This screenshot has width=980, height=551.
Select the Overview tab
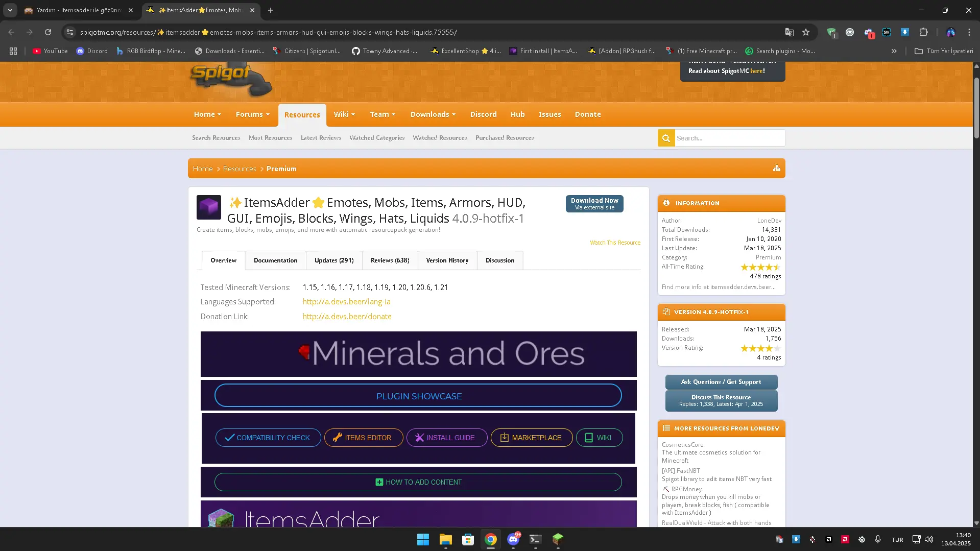coord(224,260)
